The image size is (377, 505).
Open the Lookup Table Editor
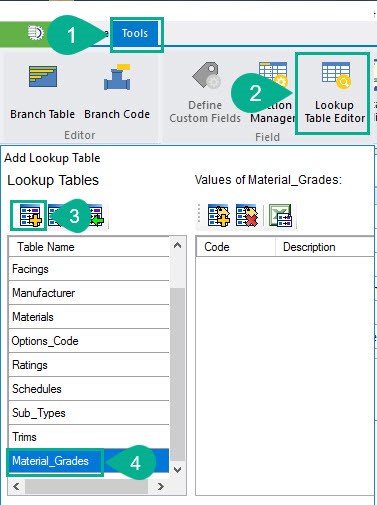[334, 93]
